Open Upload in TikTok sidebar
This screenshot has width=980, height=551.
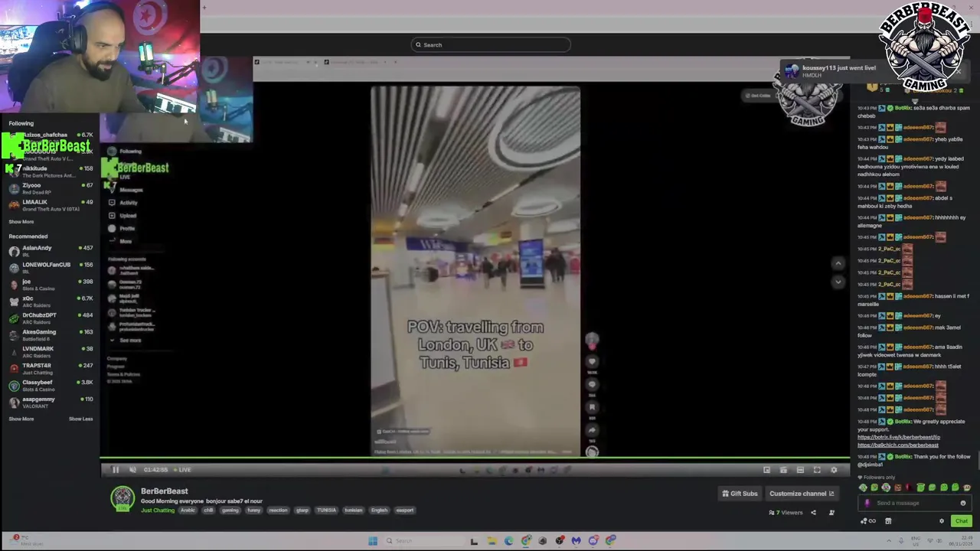122,216
